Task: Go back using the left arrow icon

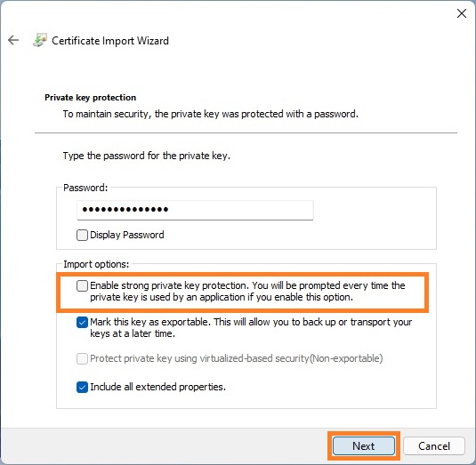Action: 13,40
